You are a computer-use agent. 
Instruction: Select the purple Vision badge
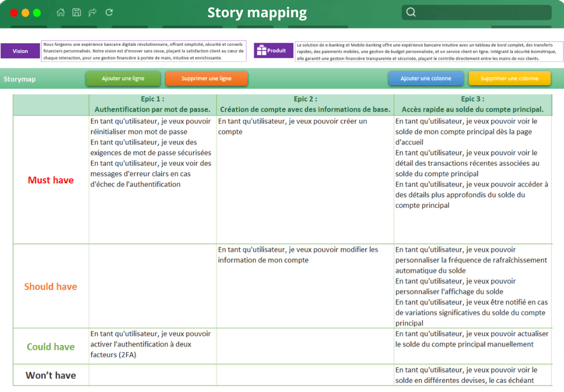[x=20, y=51]
